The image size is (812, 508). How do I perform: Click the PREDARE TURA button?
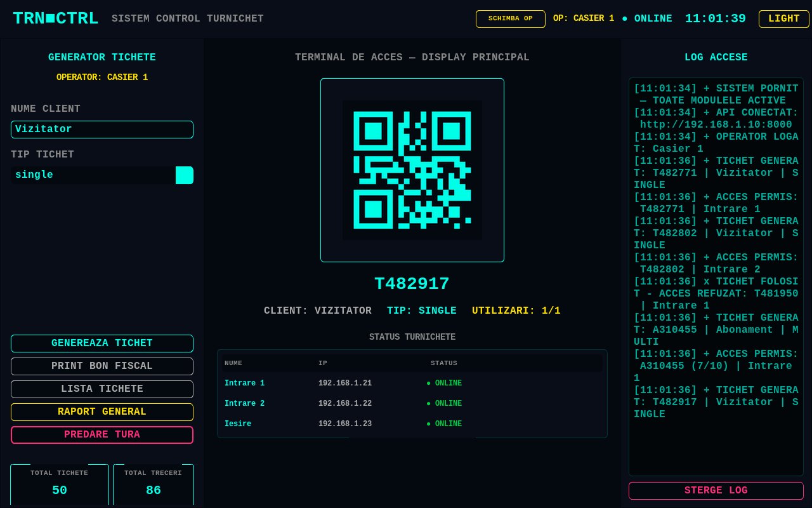[102, 435]
